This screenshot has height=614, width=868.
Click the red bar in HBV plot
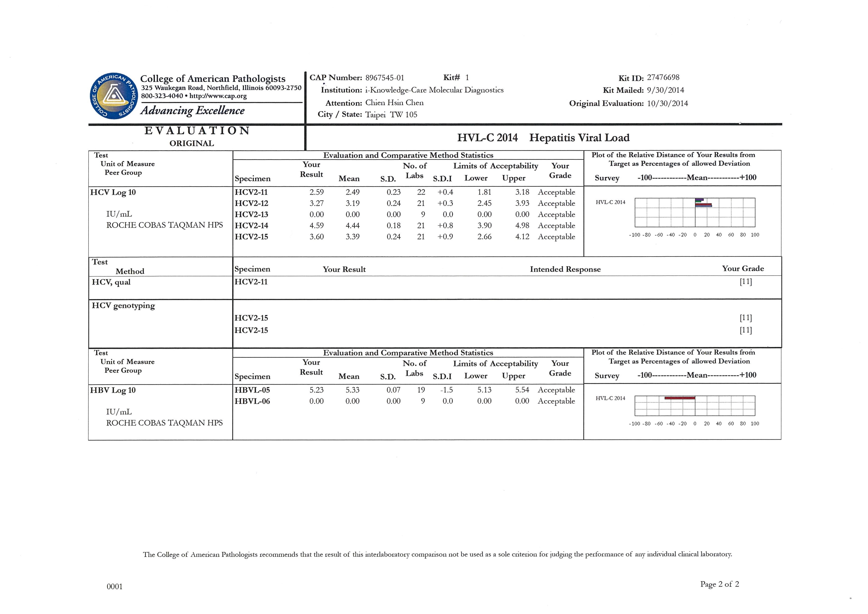(x=680, y=398)
